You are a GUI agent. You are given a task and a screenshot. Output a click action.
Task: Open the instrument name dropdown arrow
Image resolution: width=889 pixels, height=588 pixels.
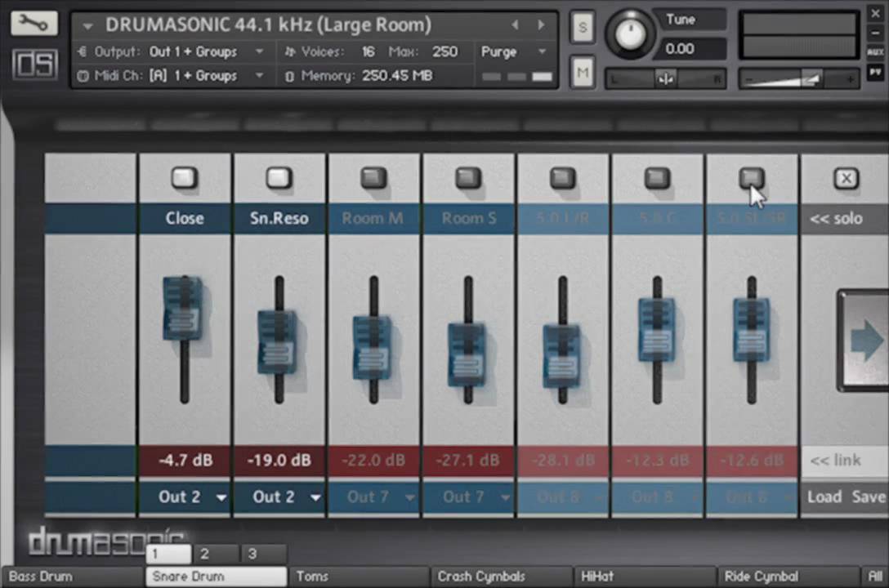click(x=87, y=26)
